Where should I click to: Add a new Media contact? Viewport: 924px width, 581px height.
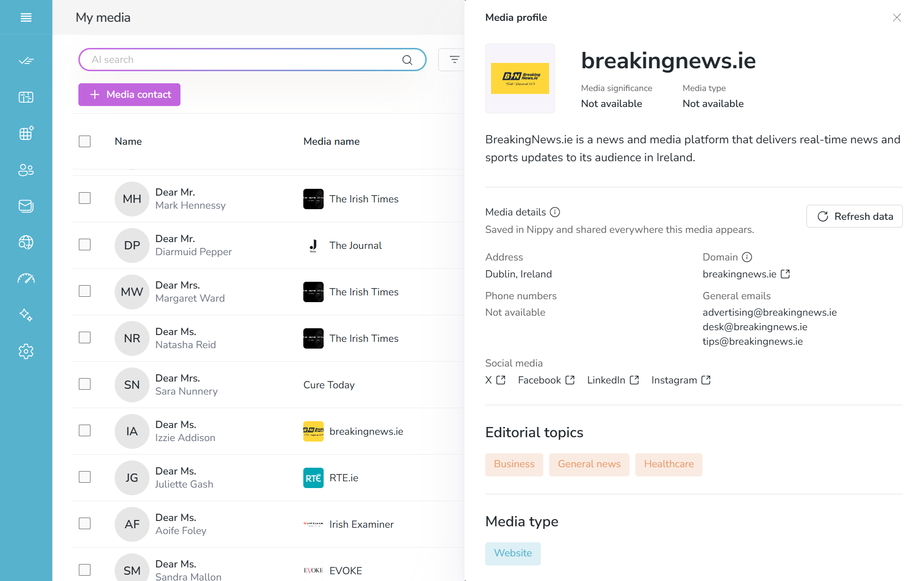click(x=129, y=94)
